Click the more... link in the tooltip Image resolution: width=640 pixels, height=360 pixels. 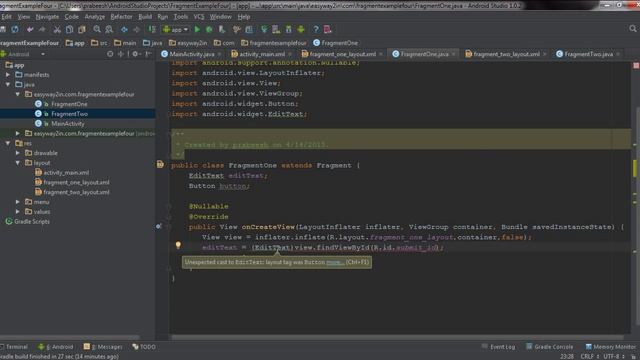(335, 262)
